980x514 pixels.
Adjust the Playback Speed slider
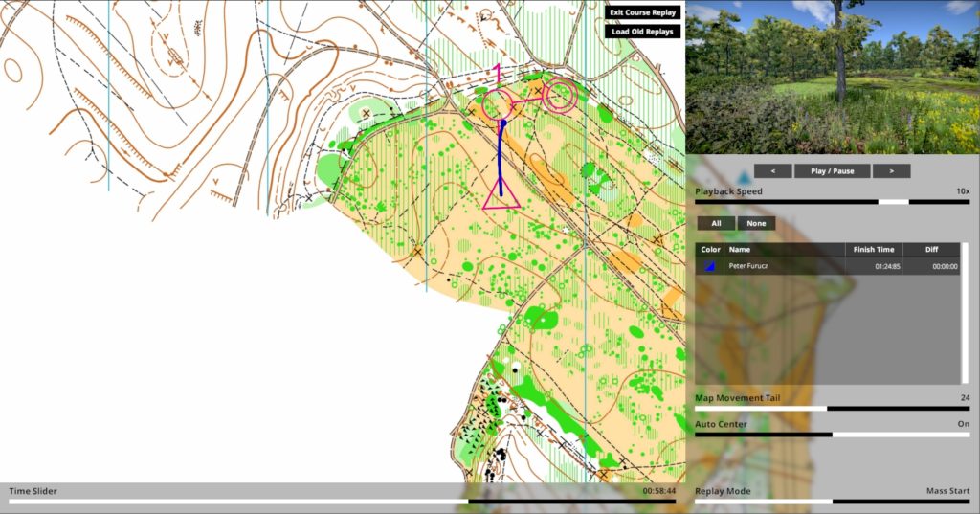[832, 202]
